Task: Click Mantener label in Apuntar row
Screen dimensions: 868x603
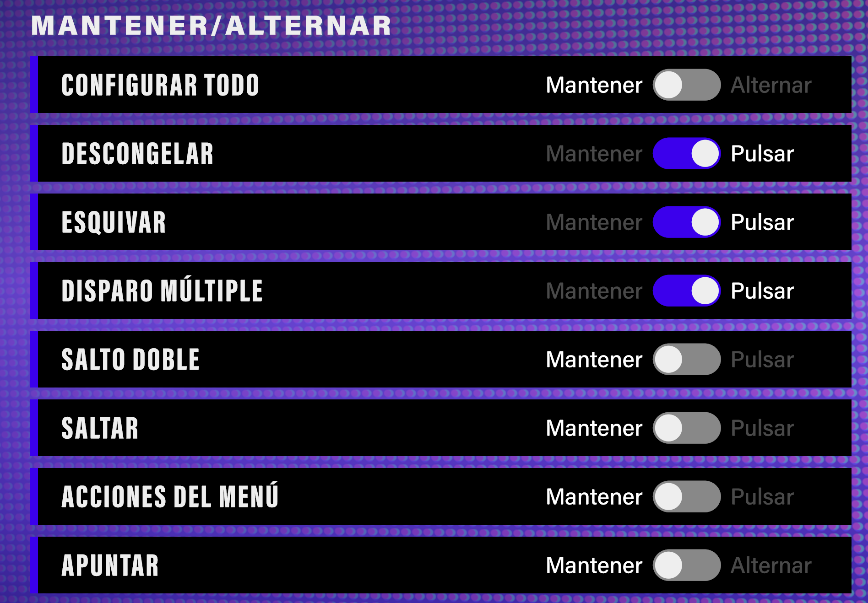Action: tap(594, 565)
